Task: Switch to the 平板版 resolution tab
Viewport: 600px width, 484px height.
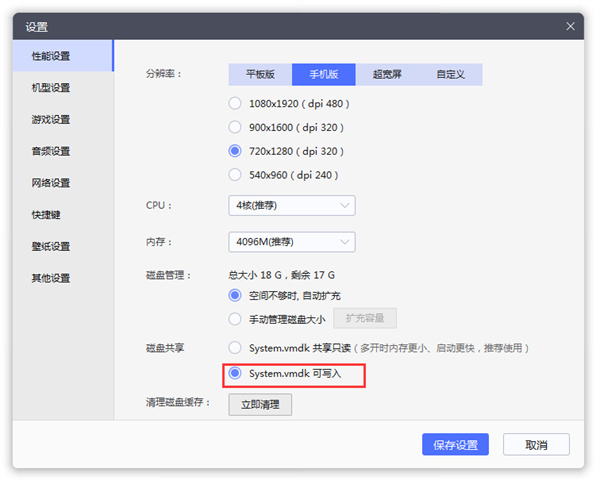Action: pos(260,75)
